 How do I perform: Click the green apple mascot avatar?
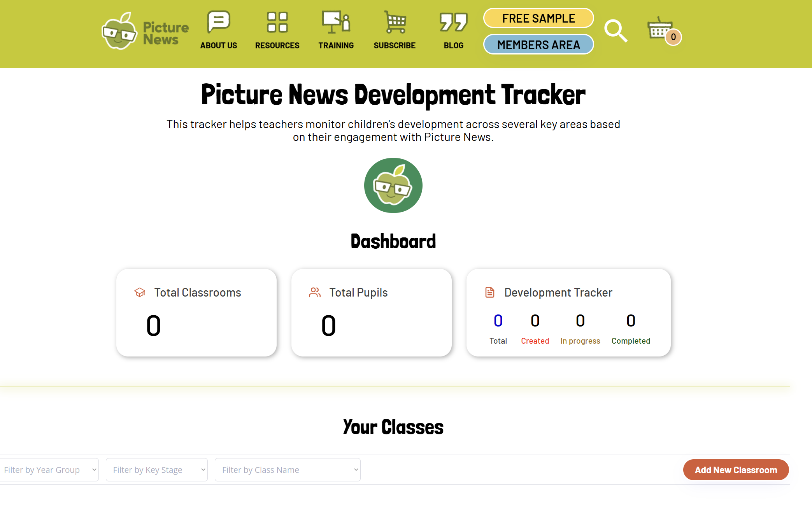coord(393,186)
